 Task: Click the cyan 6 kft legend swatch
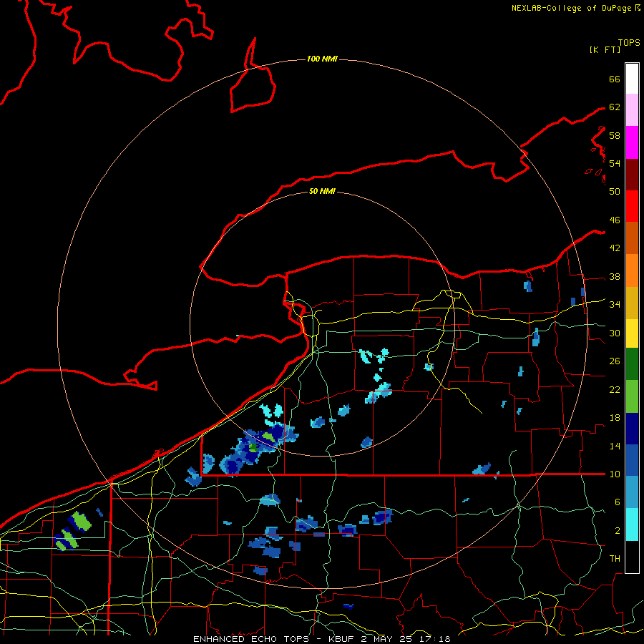632,525
